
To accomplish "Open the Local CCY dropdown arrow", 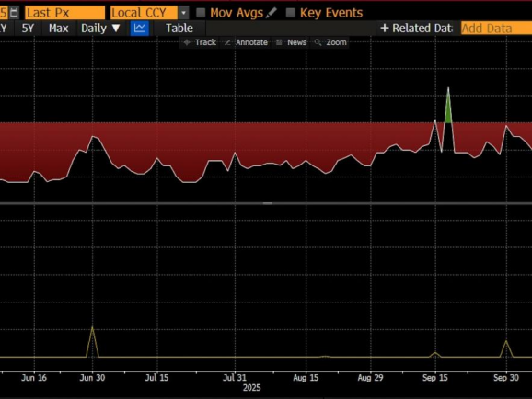I will (183, 13).
